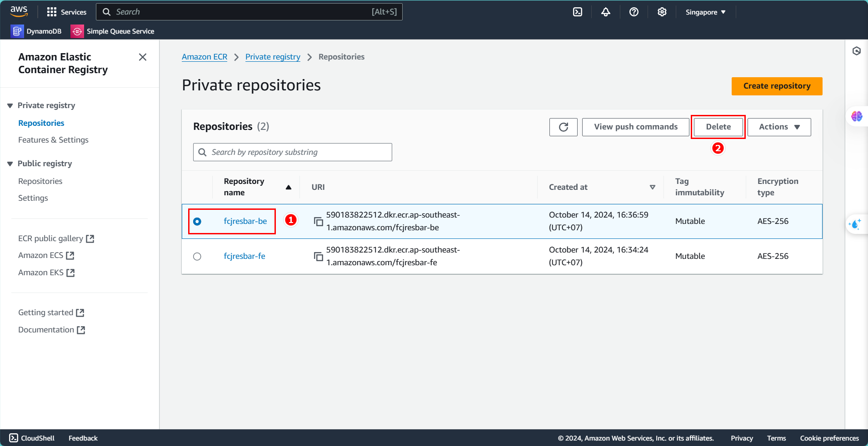This screenshot has height=446, width=868.
Task: Click the Encryption type column header
Action: pyautogui.click(x=778, y=187)
